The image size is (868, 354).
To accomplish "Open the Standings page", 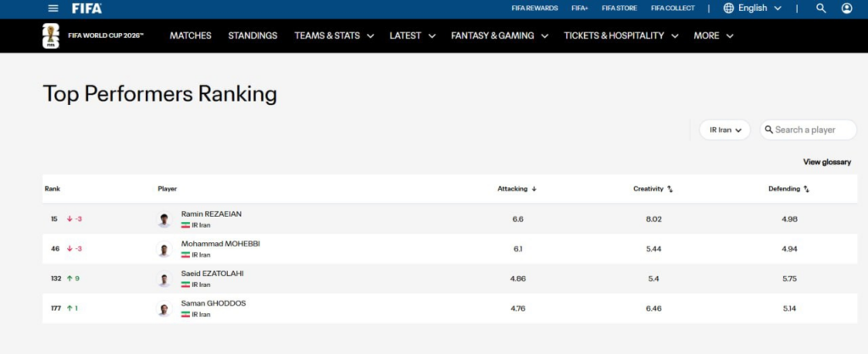I will pyautogui.click(x=253, y=36).
